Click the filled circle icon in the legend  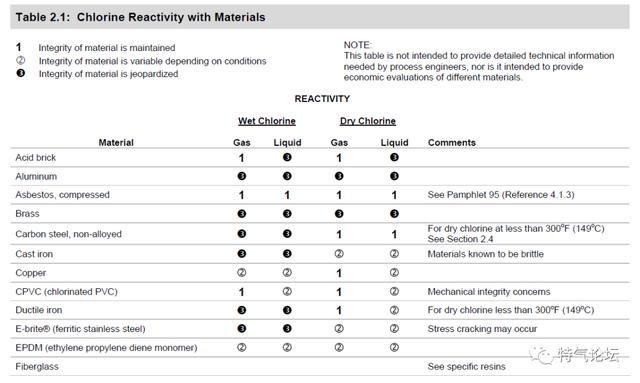(x=20, y=73)
